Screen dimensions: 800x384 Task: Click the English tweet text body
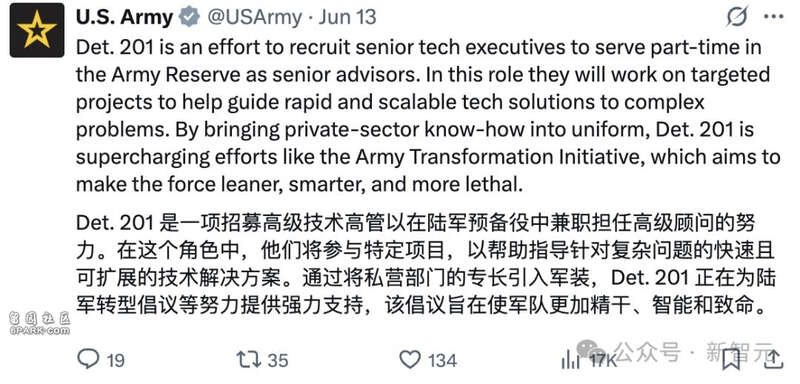click(428, 116)
